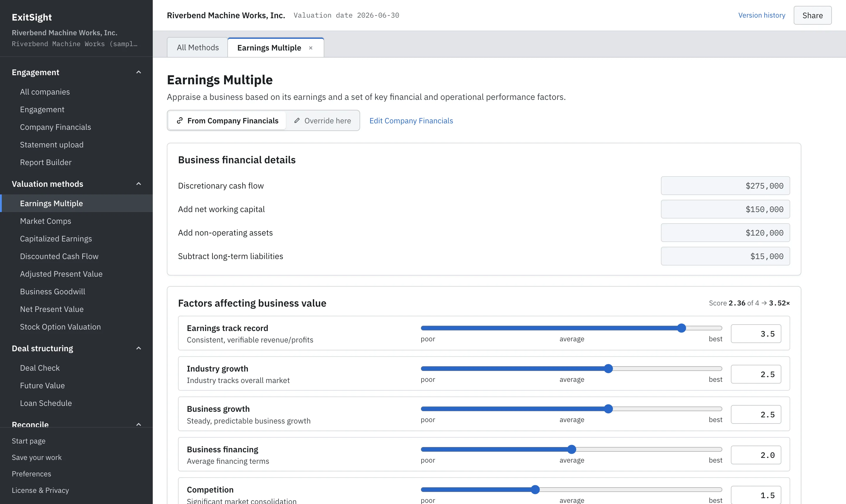Switch to the All Methods tab
The width and height of the screenshot is (846, 504).
198,48
